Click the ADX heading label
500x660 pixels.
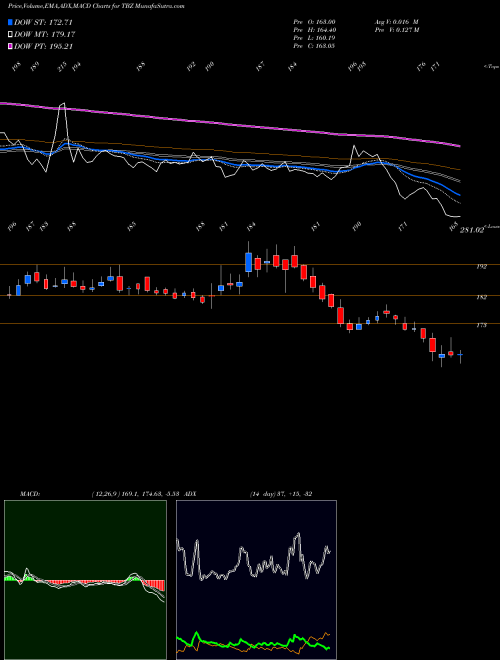click(x=191, y=494)
